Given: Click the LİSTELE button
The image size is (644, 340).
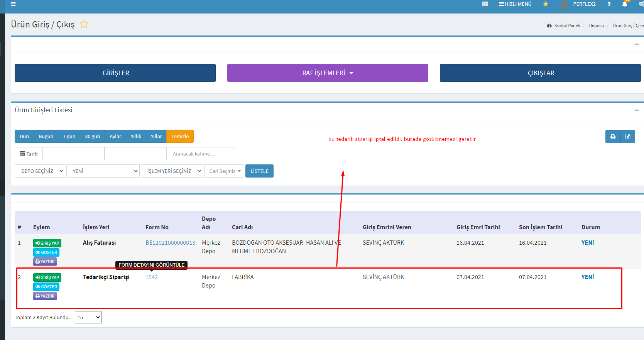Looking at the screenshot, I should pyautogui.click(x=259, y=171).
